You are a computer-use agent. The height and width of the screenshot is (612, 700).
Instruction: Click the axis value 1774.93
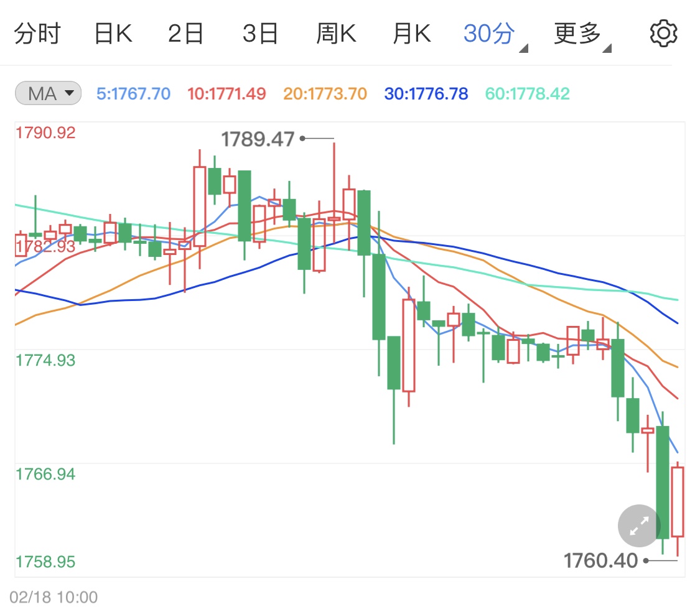(x=45, y=360)
